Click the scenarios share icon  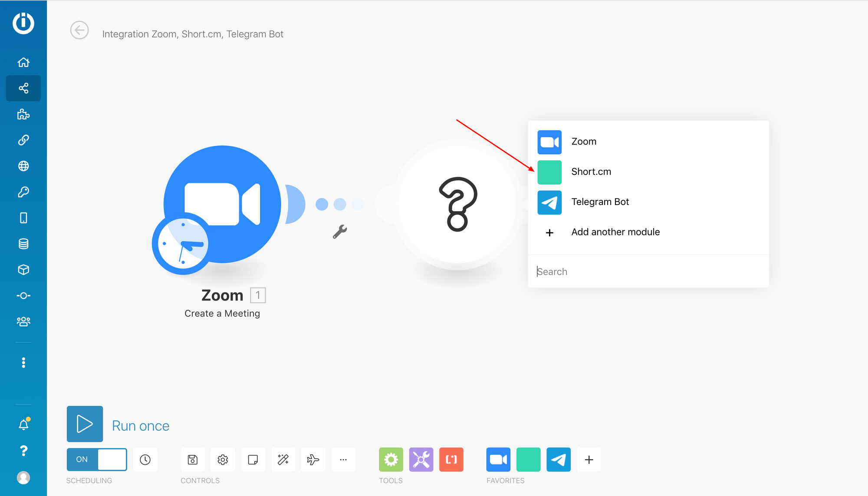tap(24, 88)
